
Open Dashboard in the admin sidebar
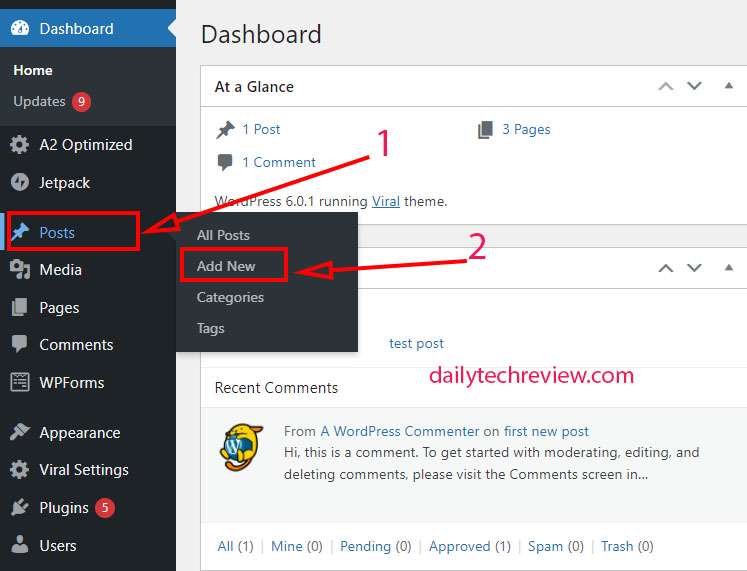coord(88,28)
